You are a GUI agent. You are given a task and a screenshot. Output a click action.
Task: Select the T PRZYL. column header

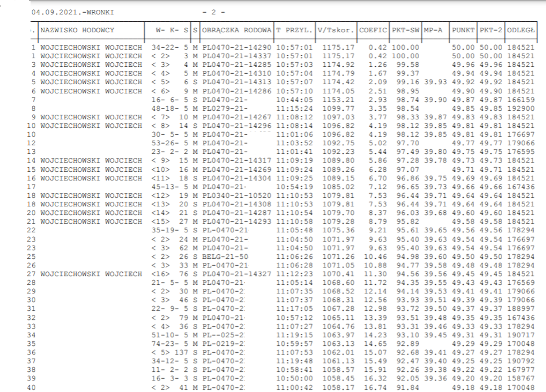pyautogui.click(x=294, y=29)
